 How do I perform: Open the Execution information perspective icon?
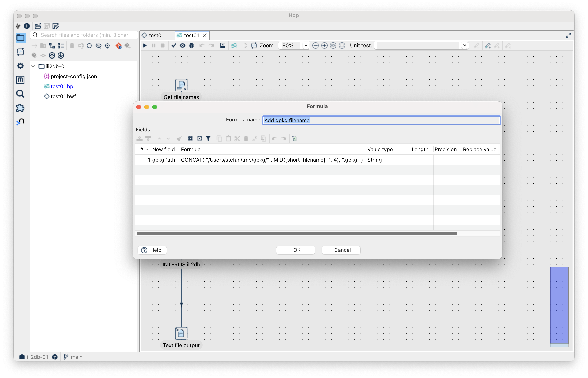(20, 52)
